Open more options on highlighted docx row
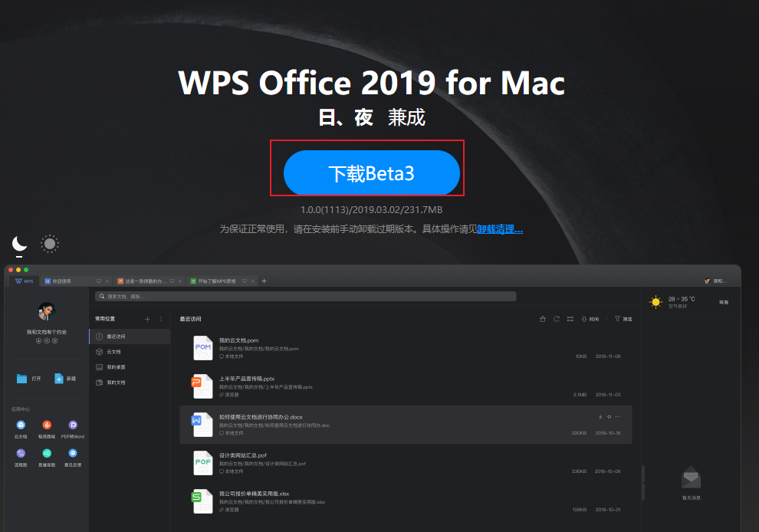 pyautogui.click(x=618, y=417)
